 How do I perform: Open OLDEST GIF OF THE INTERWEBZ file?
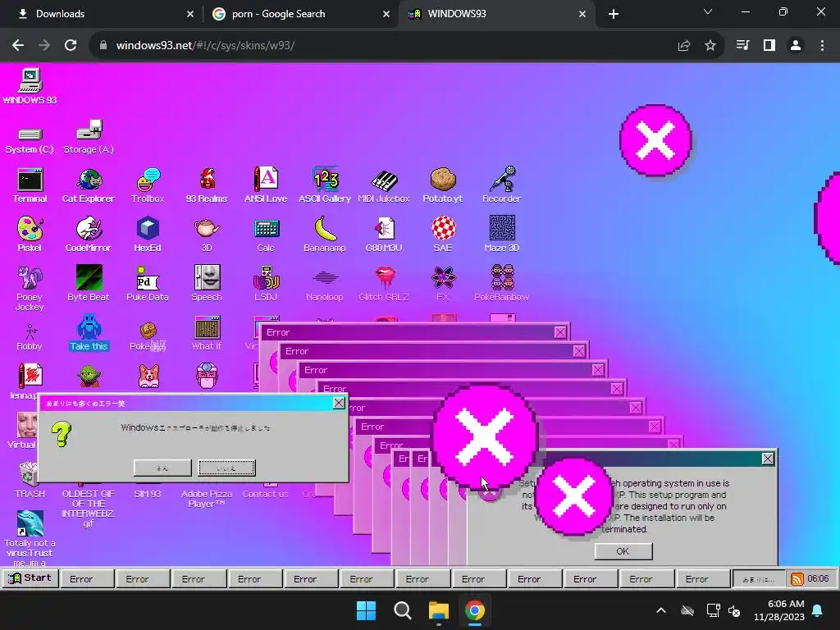coord(89,508)
